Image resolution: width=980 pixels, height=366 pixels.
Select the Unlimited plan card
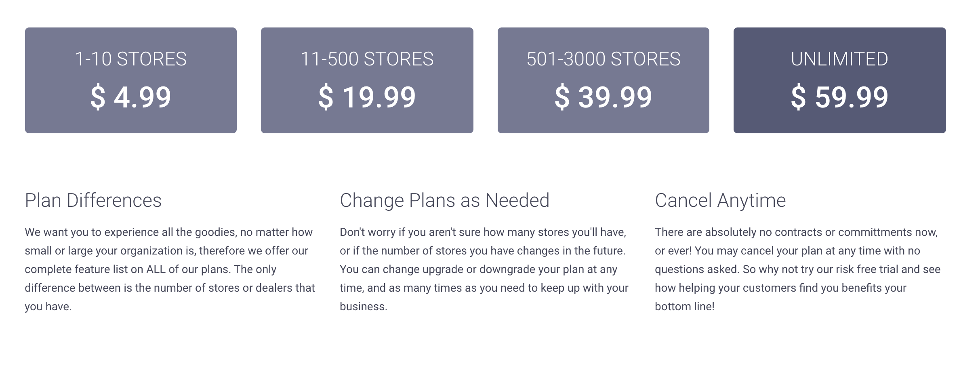[x=840, y=80]
